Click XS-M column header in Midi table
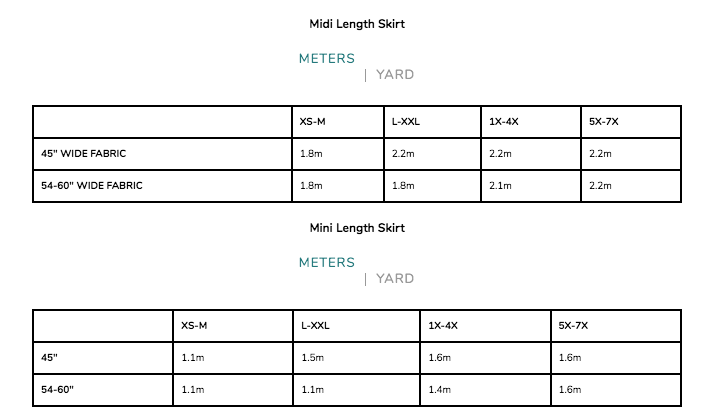718x411 pixels. [312, 122]
